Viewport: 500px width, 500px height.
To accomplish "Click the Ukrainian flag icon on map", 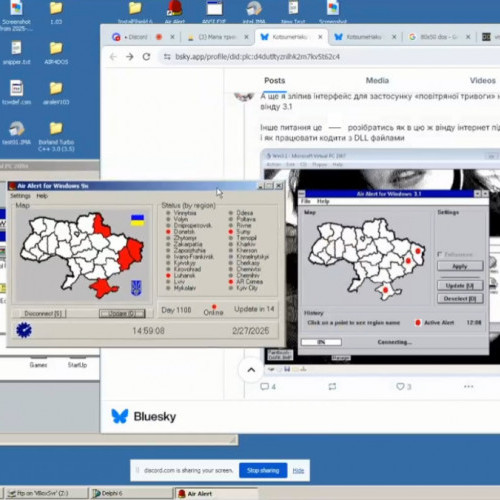I will pyautogui.click(x=137, y=220).
